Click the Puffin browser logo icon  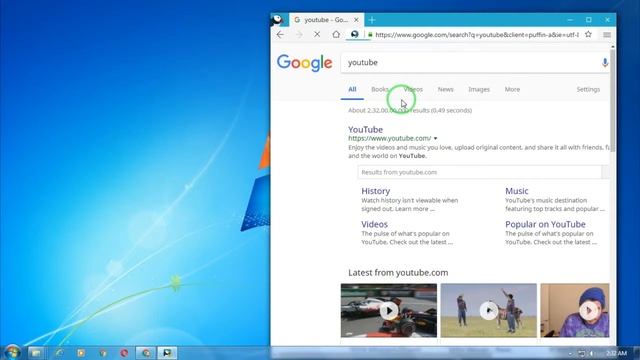(x=278, y=20)
